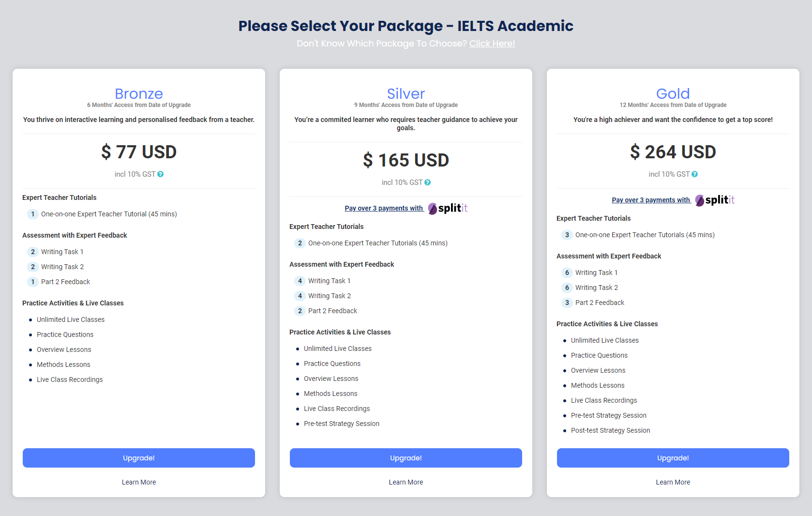Image resolution: width=812 pixels, height=516 pixels.
Task: Click the $ 165 USD Silver price
Action: 406,160
